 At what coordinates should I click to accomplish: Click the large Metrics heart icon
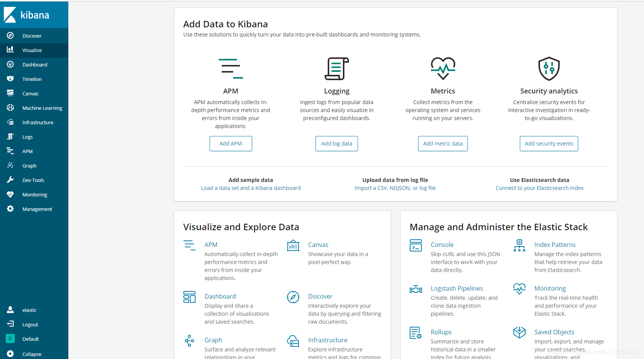443,69
